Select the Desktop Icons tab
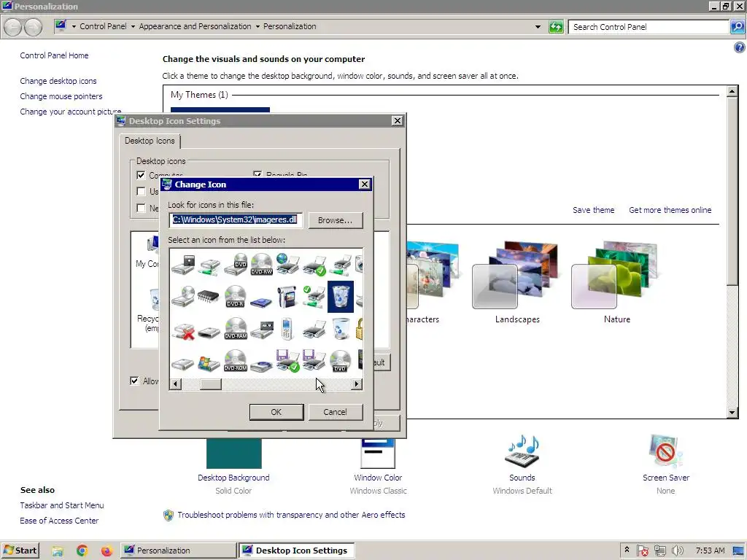The width and height of the screenshot is (747, 560). pos(150,141)
